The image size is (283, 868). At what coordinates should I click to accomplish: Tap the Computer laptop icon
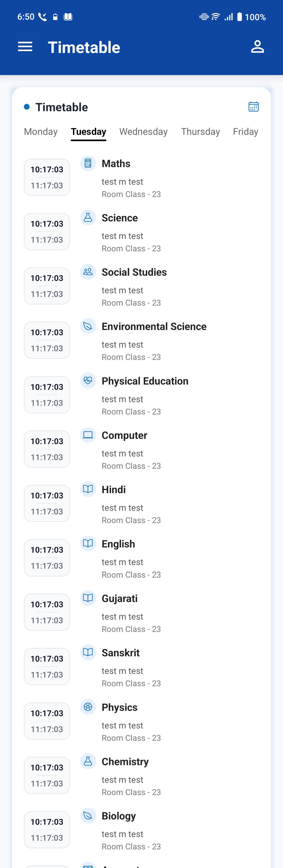point(88,435)
